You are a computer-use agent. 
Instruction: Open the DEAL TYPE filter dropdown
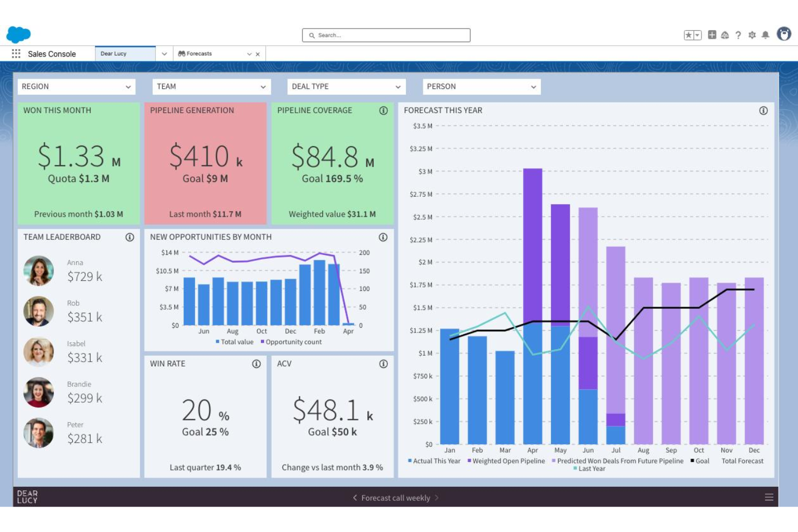click(347, 86)
